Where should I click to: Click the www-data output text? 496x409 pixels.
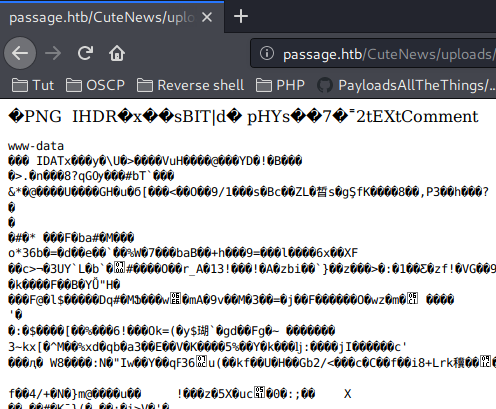point(36,146)
